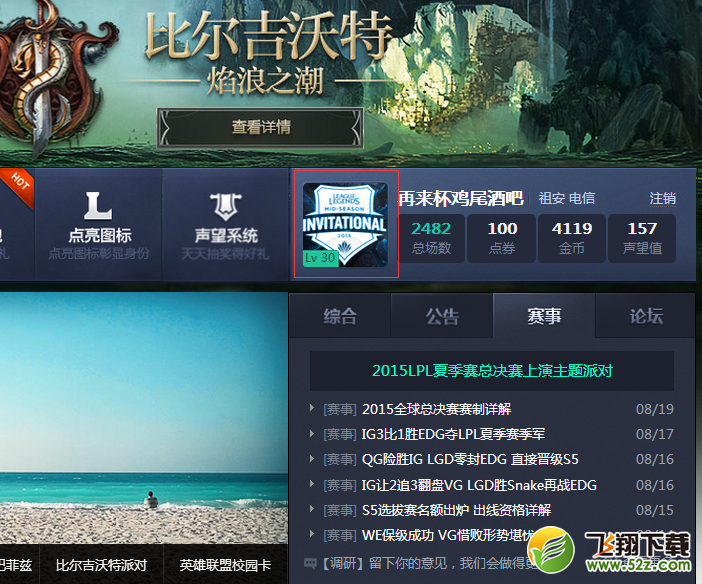Click arrow beside QG险胜IG LGD零封EDG

pyautogui.click(x=312, y=458)
